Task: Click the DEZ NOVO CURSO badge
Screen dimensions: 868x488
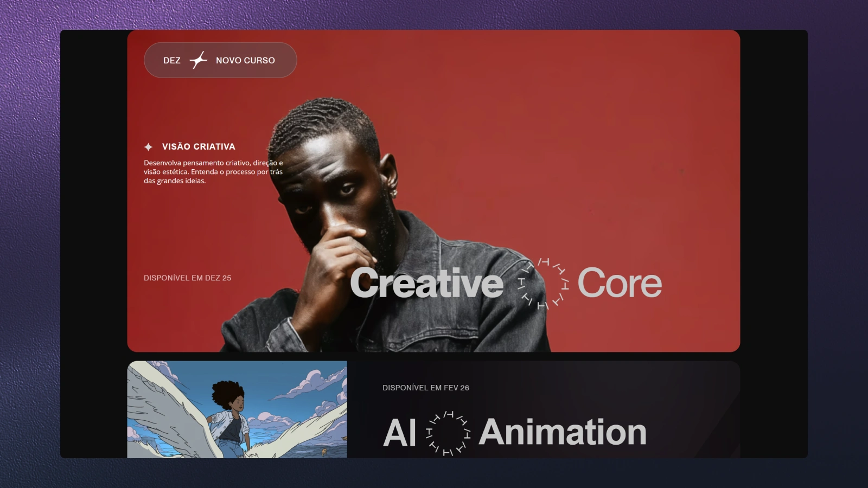Action: click(x=220, y=60)
